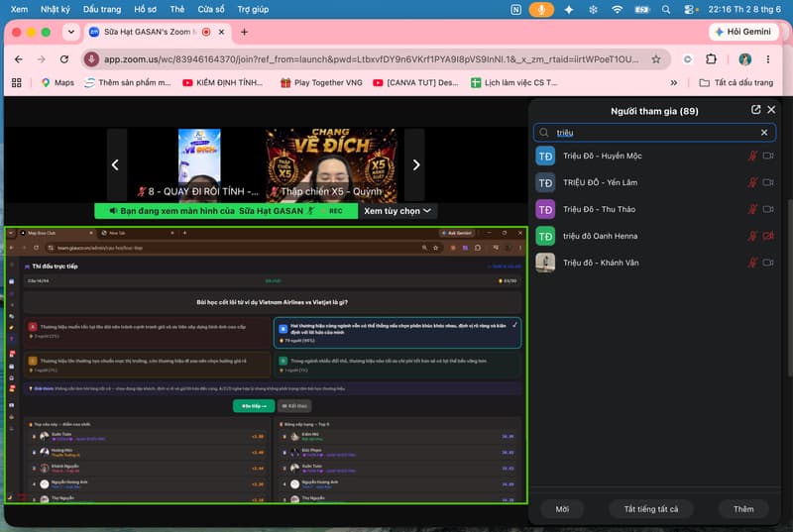Click the Wi-Fi icon in menu bar

click(617, 9)
